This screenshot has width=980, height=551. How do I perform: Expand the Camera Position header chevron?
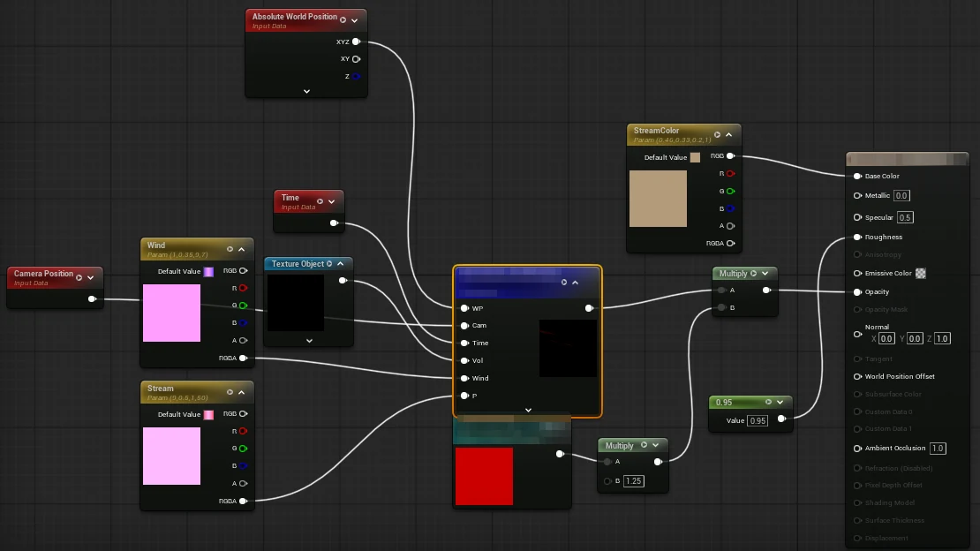(x=91, y=277)
